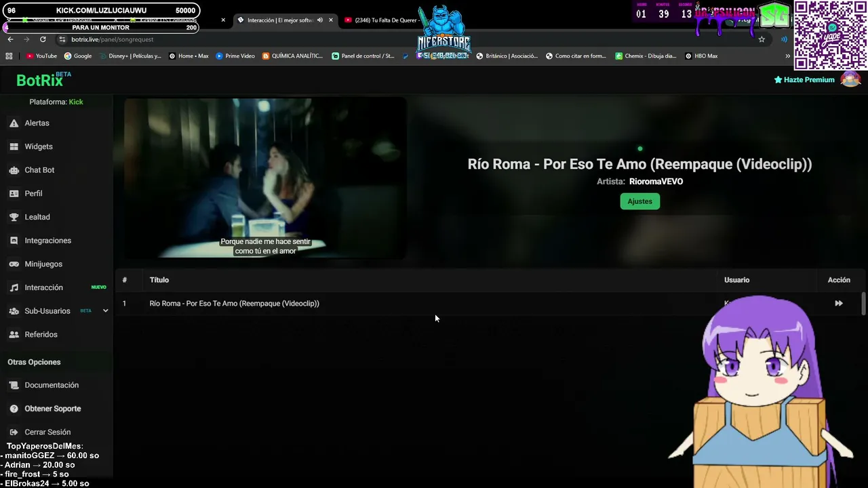This screenshot has height=488, width=868.
Task: Click the RioromaVEVO artist name
Action: [x=656, y=182]
